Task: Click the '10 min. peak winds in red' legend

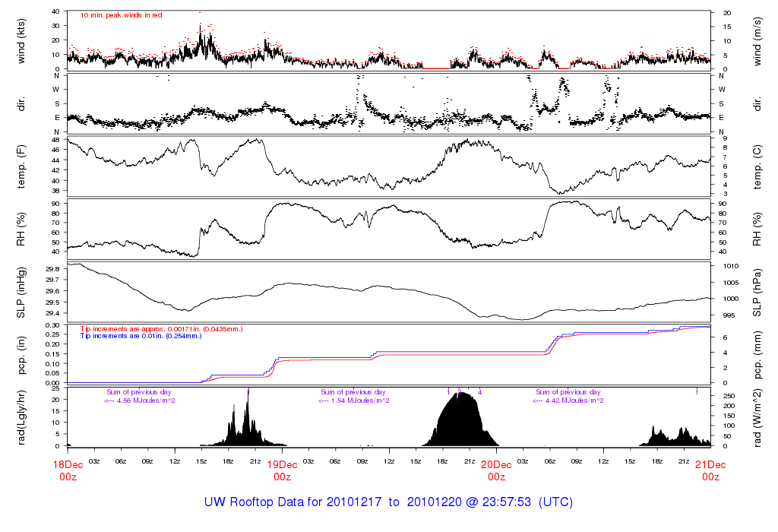Action: [121, 15]
